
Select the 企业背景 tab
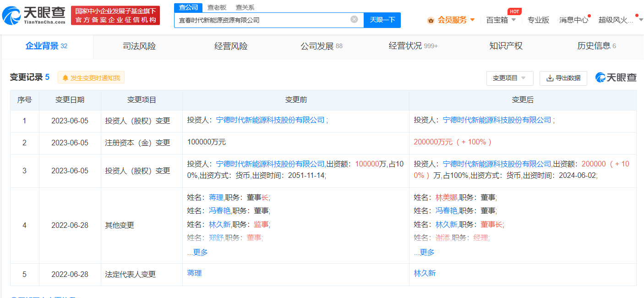coord(47,46)
